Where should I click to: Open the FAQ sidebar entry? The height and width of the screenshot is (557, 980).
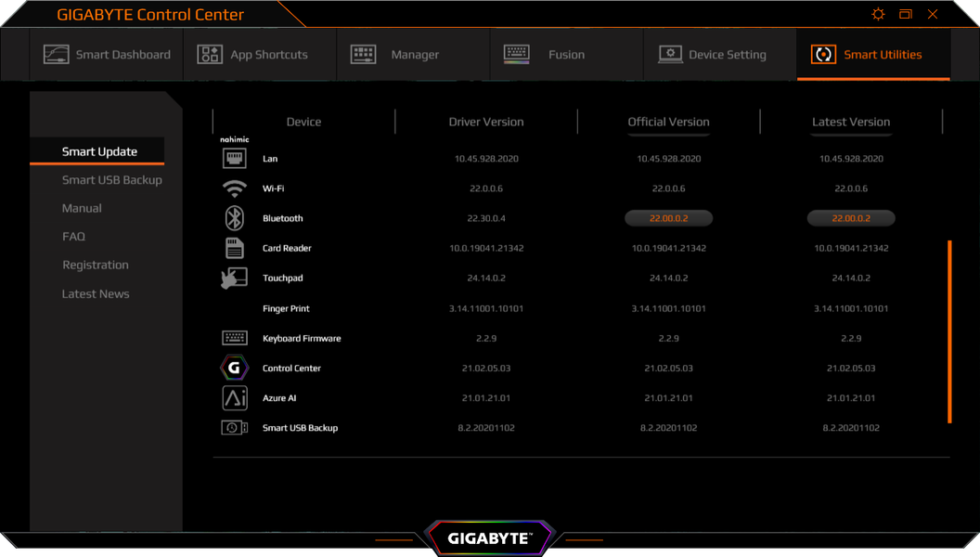point(73,237)
